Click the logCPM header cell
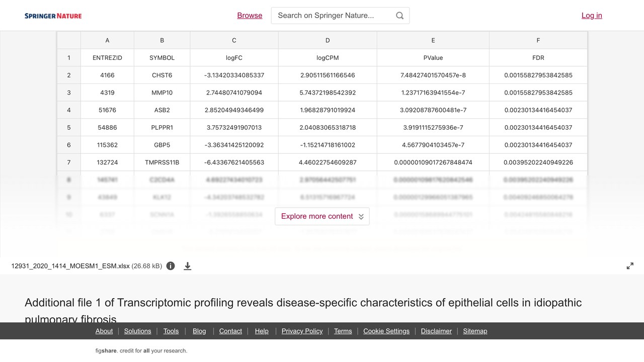Screen dimensions: 644x362 (328, 58)
